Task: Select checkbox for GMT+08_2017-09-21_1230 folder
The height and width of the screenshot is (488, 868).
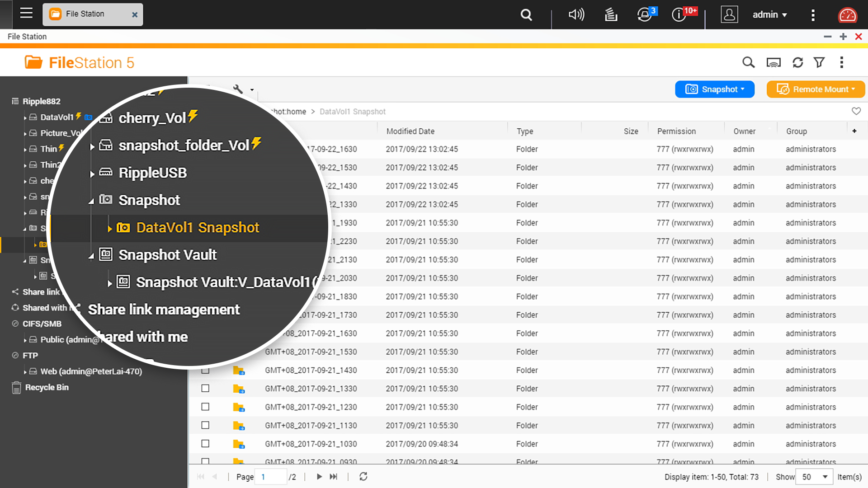Action: [x=205, y=407]
